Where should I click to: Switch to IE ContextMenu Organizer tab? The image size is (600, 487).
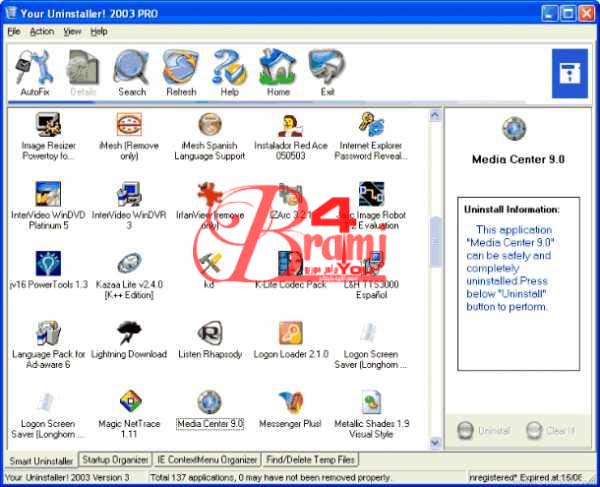point(207,459)
